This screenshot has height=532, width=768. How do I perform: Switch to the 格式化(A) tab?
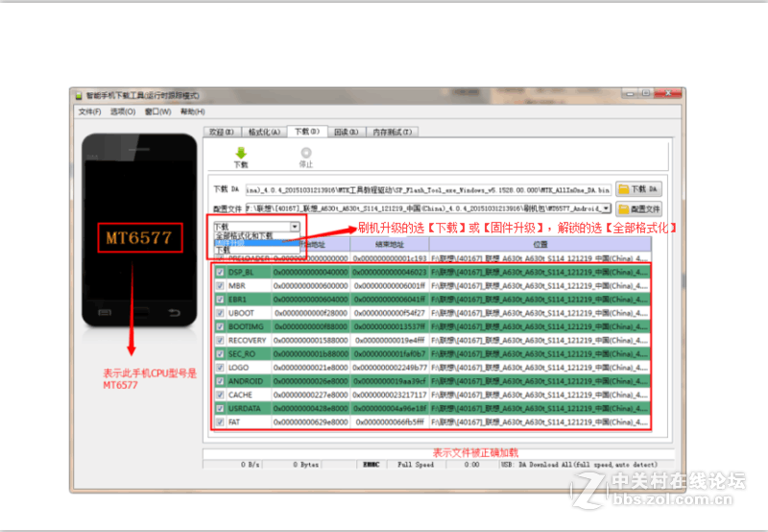[264, 132]
